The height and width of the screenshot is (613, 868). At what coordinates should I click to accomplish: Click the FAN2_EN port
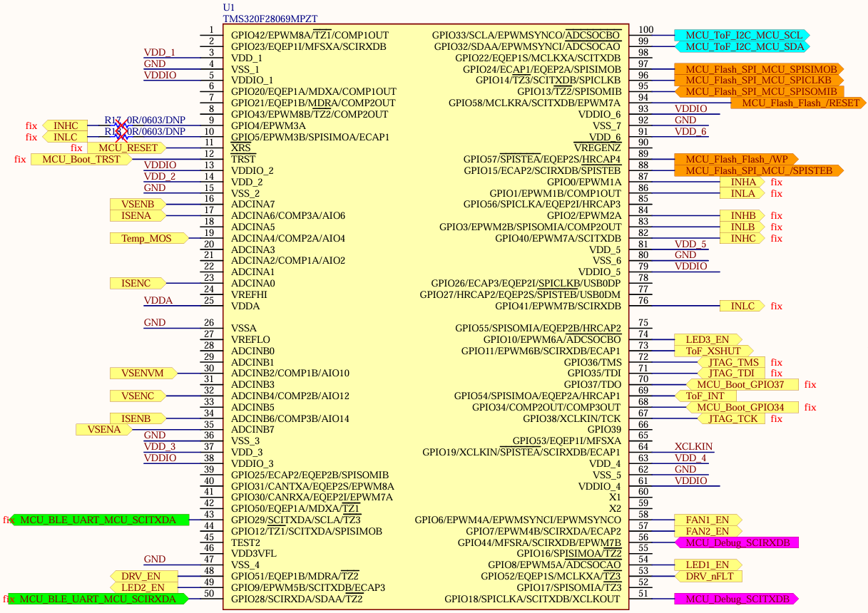[708, 531]
